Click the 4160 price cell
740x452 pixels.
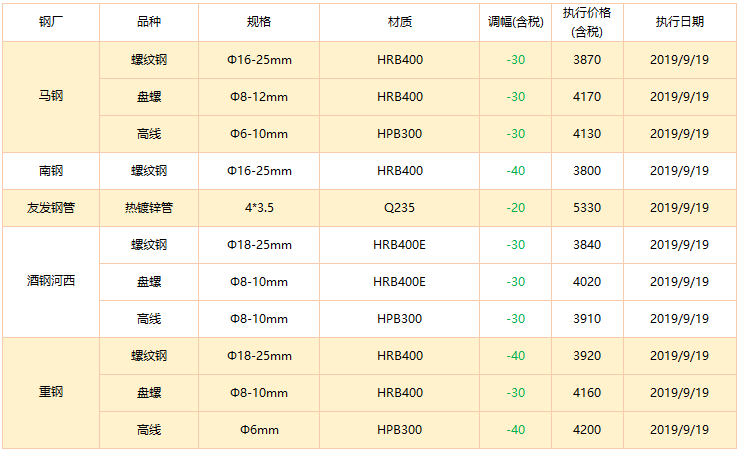[x=587, y=393]
